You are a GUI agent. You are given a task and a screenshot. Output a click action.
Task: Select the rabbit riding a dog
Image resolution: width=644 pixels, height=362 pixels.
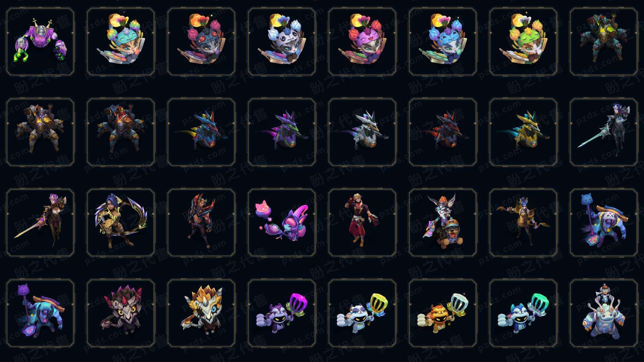[443, 223]
